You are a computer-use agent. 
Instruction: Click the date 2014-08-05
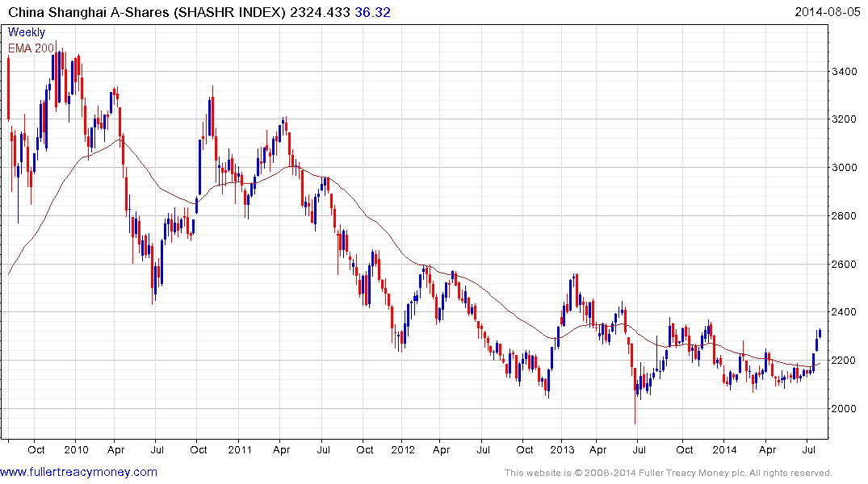[828, 11]
